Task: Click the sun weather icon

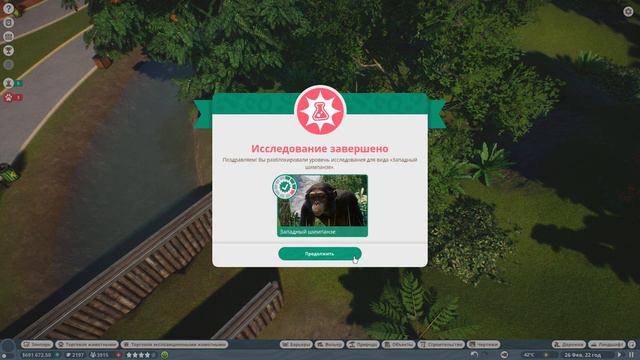Action: click(546, 355)
